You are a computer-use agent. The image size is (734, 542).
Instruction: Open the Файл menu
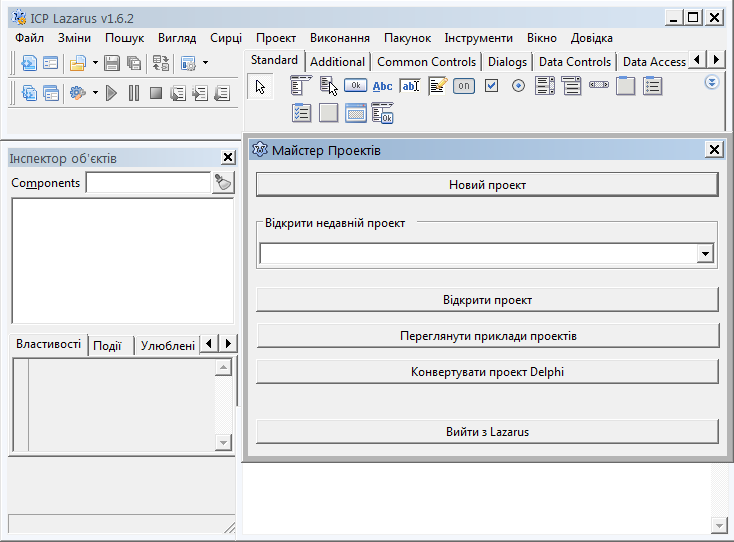29,38
